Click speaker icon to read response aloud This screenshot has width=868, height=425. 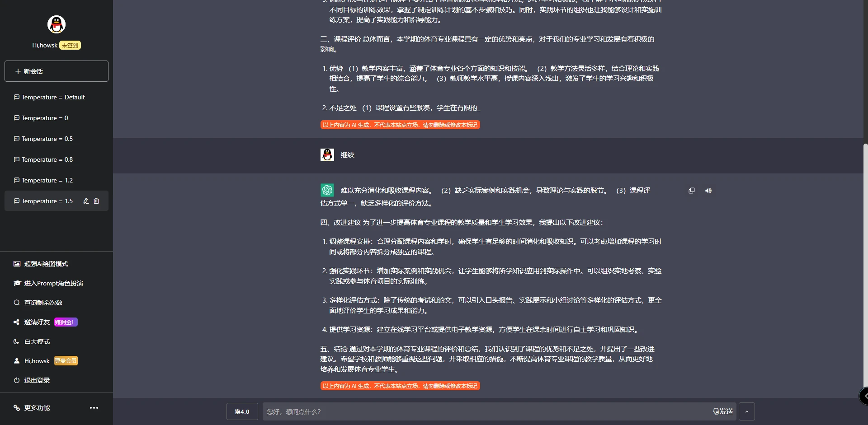tap(708, 191)
